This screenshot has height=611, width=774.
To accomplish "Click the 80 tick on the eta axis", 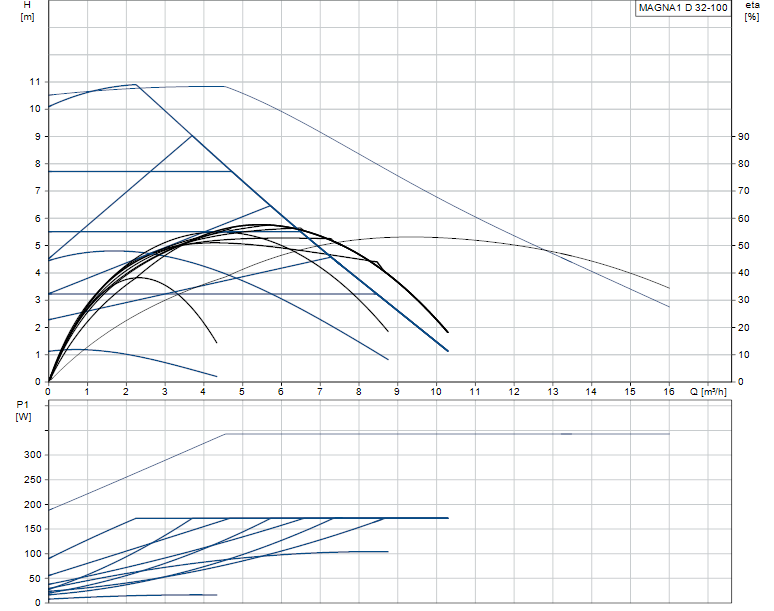I will (x=743, y=163).
